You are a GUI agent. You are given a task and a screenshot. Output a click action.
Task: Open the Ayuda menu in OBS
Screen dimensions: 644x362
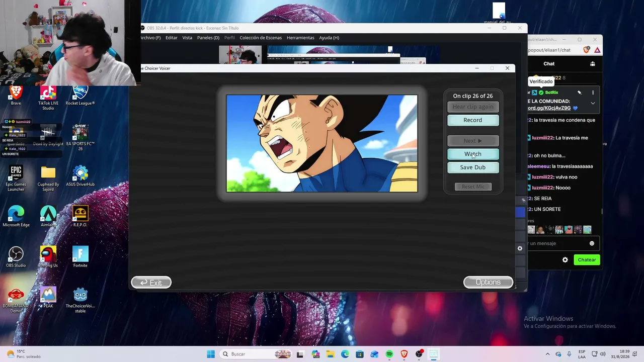(329, 38)
